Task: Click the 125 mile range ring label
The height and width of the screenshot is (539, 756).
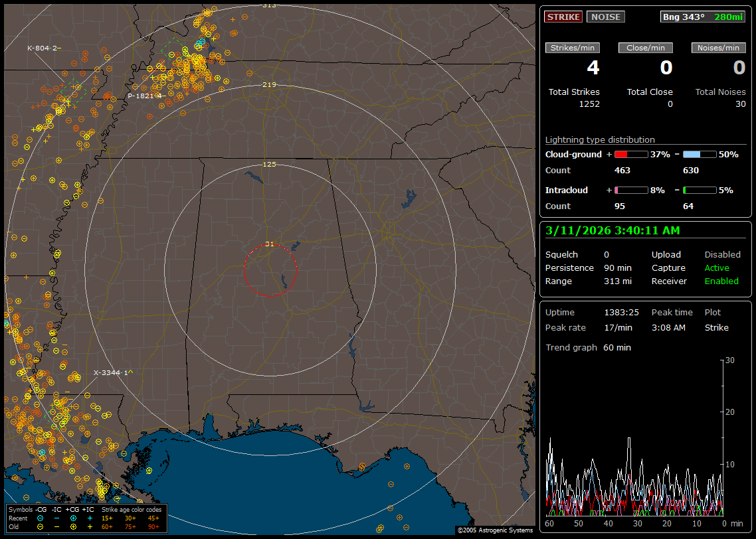Action: [269, 164]
